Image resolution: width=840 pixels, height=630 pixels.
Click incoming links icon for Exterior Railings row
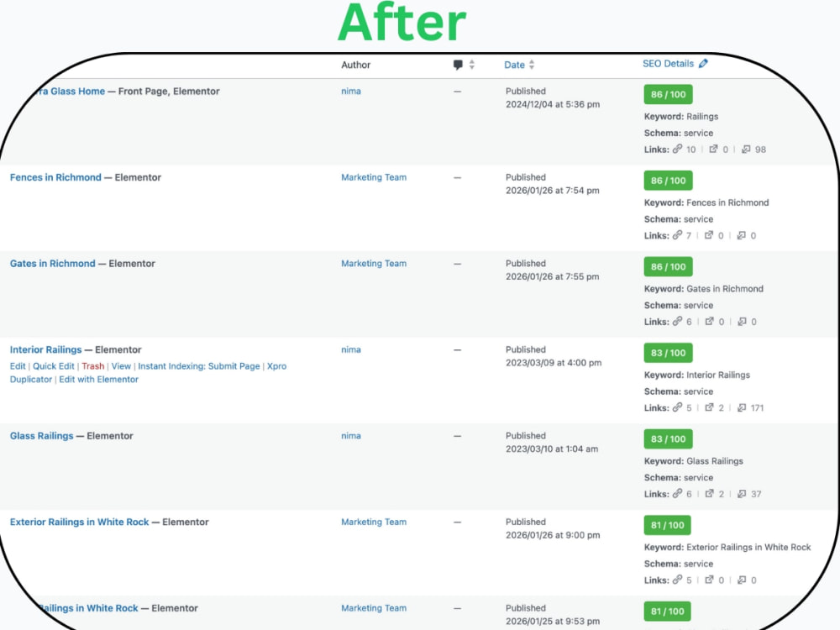(742, 580)
